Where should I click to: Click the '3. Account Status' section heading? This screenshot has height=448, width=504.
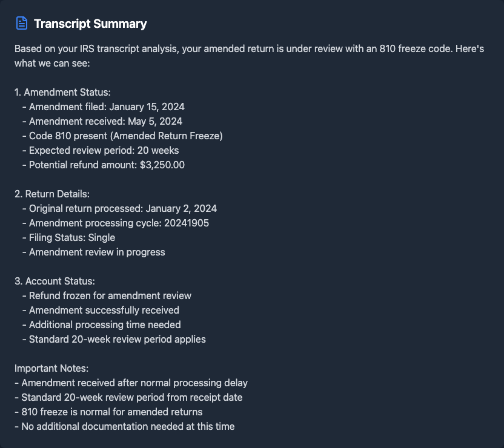[55, 282]
